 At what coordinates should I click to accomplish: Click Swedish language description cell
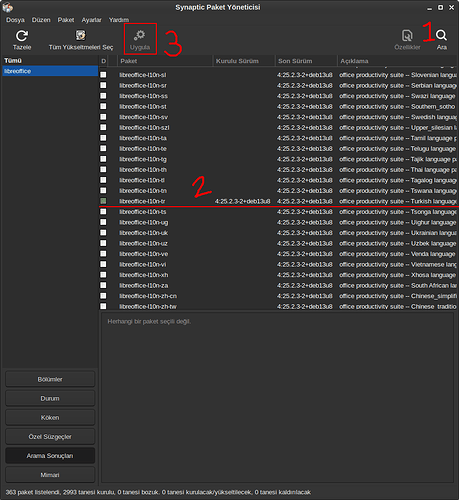(x=398, y=117)
